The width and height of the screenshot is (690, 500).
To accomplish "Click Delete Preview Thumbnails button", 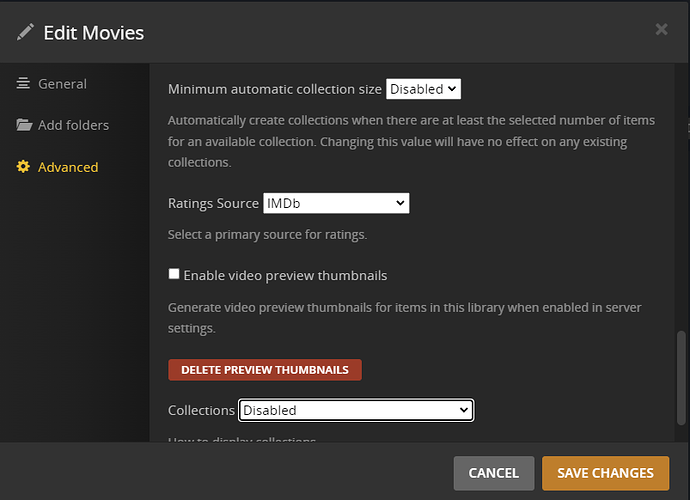I will coord(265,370).
